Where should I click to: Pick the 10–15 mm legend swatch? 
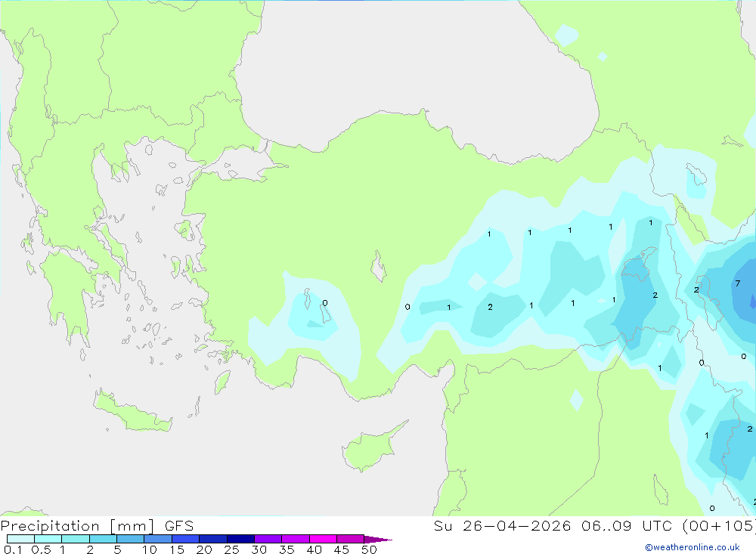[158, 539]
